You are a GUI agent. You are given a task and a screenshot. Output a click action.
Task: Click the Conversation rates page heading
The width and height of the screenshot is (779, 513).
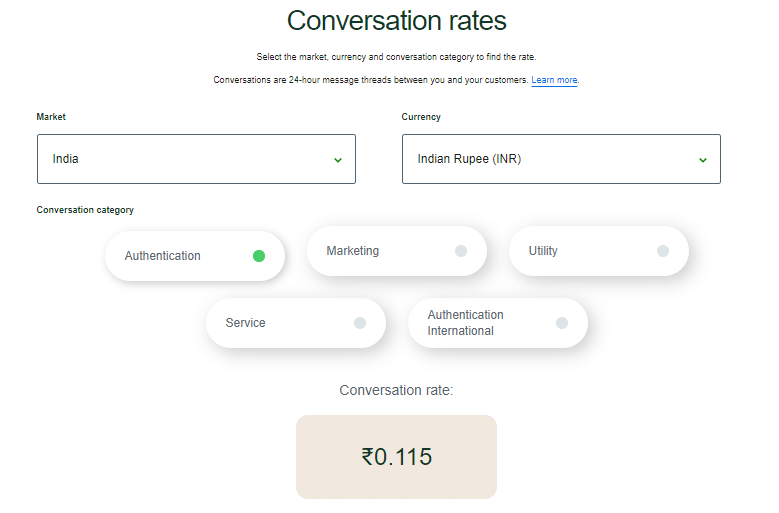[x=396, y=20]
